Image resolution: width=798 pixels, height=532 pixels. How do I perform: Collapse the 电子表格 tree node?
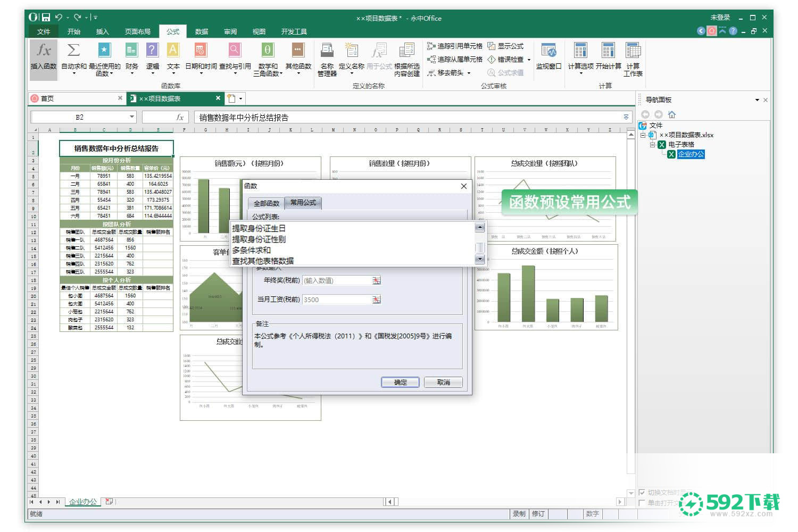pyautogui.click(x=652, y=145)
